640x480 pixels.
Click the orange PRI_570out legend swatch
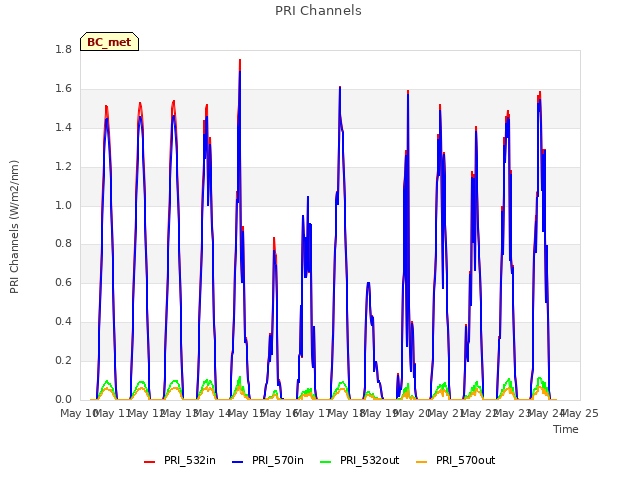click(421, 462)
